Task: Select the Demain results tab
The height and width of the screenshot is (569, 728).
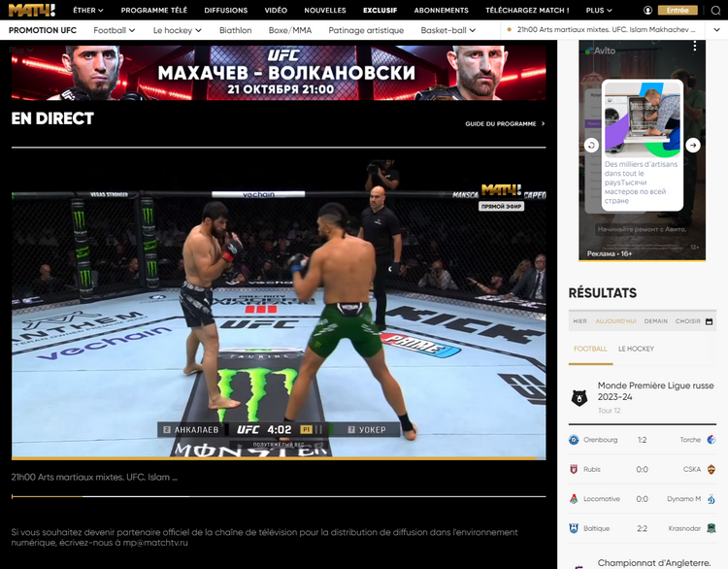Action: coord(655,321)
